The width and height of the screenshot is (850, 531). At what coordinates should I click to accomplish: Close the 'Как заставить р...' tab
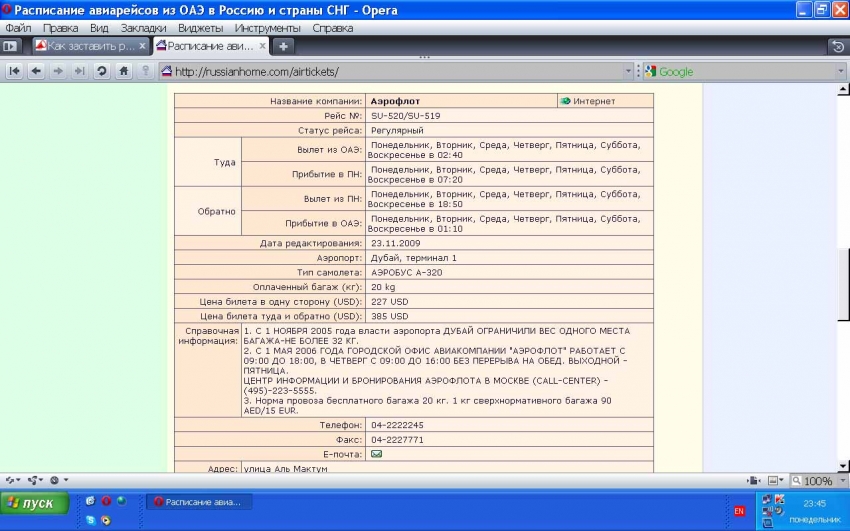(142, 46)
